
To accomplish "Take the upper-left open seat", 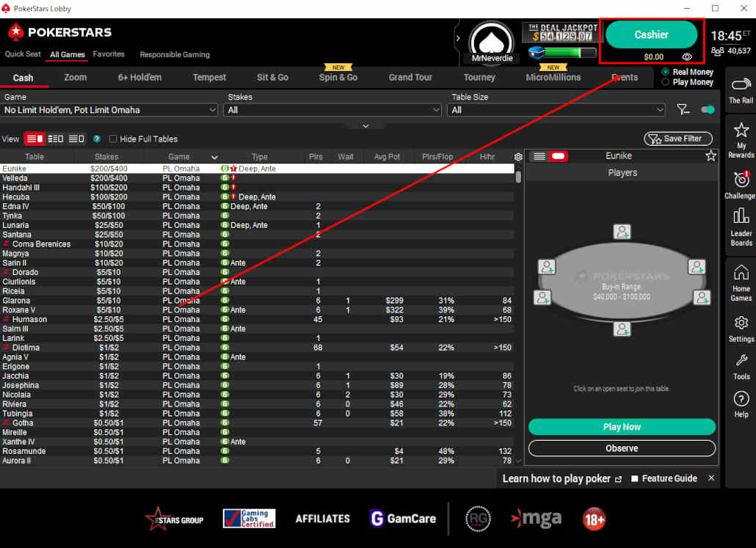I will click(x=546, y=267).
